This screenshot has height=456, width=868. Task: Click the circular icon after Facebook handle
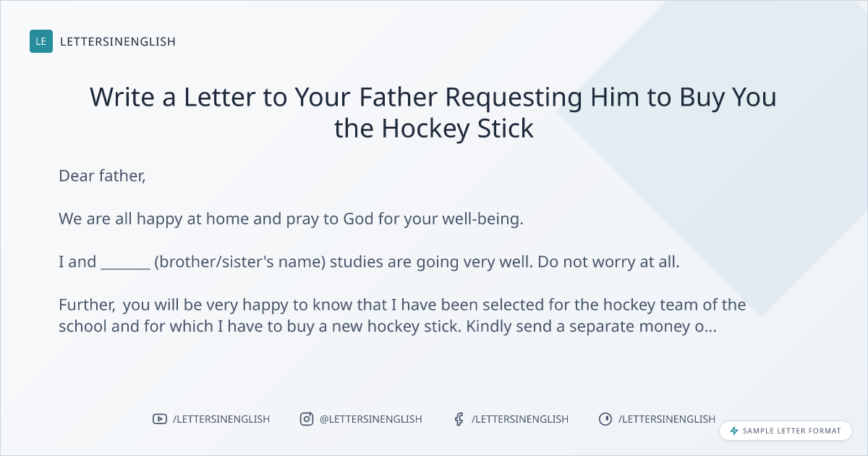click(x=605, y=419)
